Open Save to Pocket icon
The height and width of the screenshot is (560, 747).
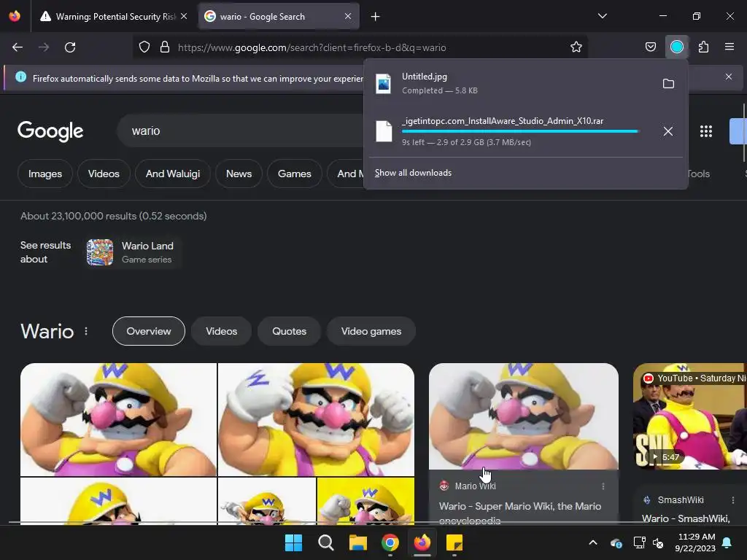(650, 47)
